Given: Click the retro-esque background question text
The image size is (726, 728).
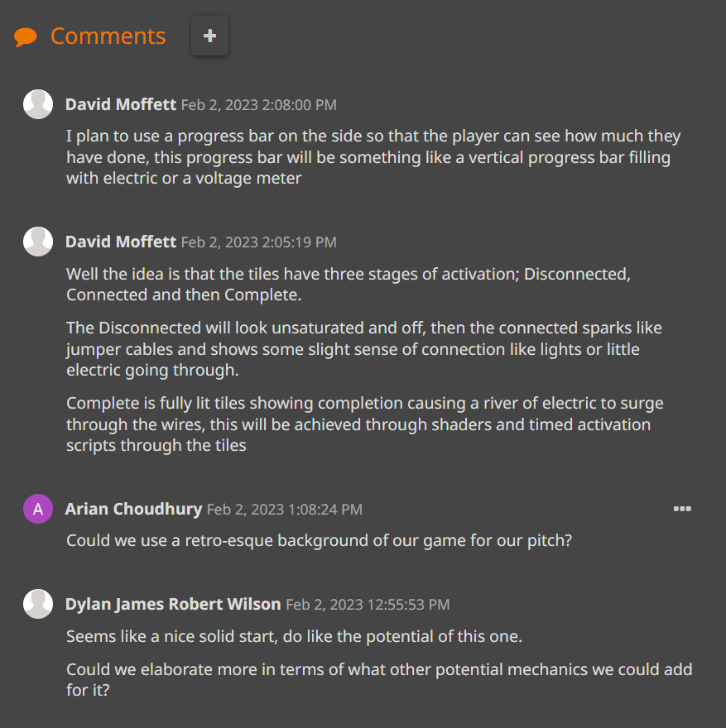Looking at the screenshot, I should click(320, 540).
